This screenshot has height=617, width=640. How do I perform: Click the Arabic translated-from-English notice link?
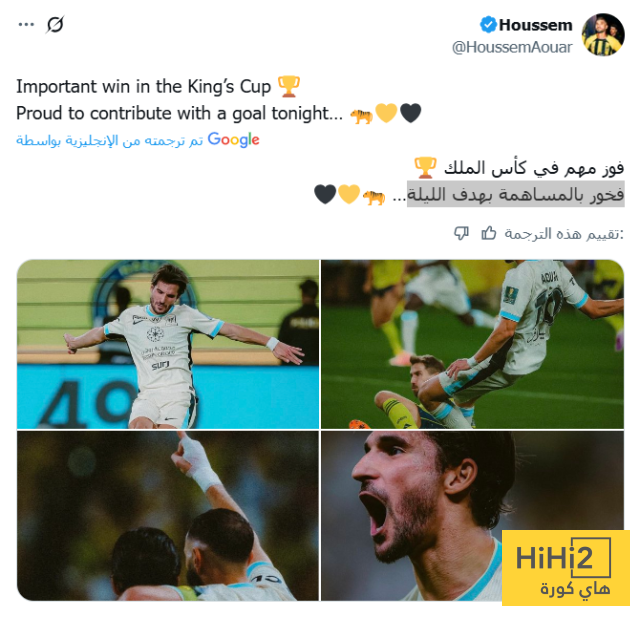[x=109, y=140]
